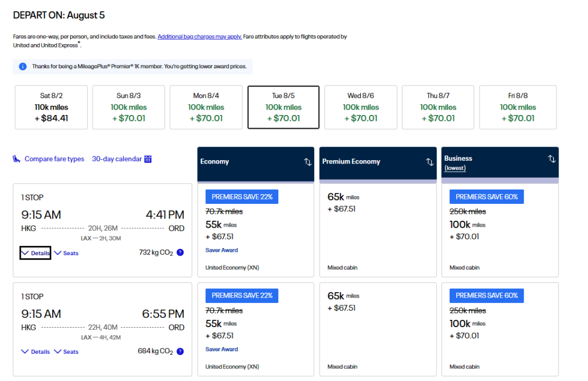Sort by Premium Economy column arrows
Screen dimensions: 588x381
[430, 162]
